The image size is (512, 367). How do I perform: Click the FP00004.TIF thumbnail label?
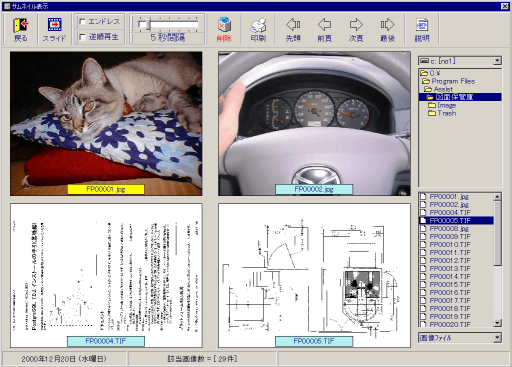(106, 341)
